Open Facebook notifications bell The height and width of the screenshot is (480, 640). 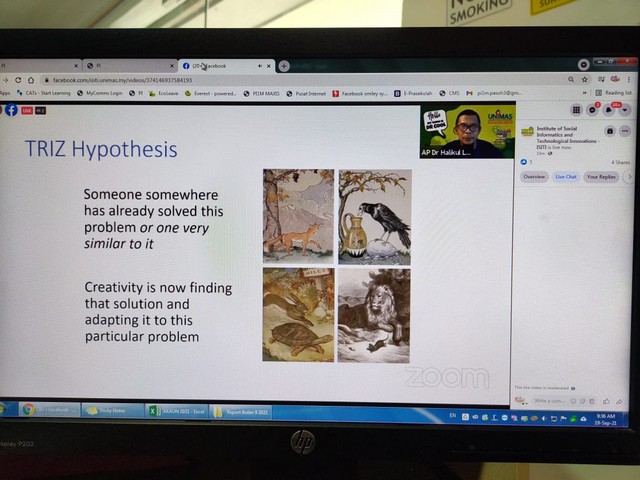click(x=608, y=110)
